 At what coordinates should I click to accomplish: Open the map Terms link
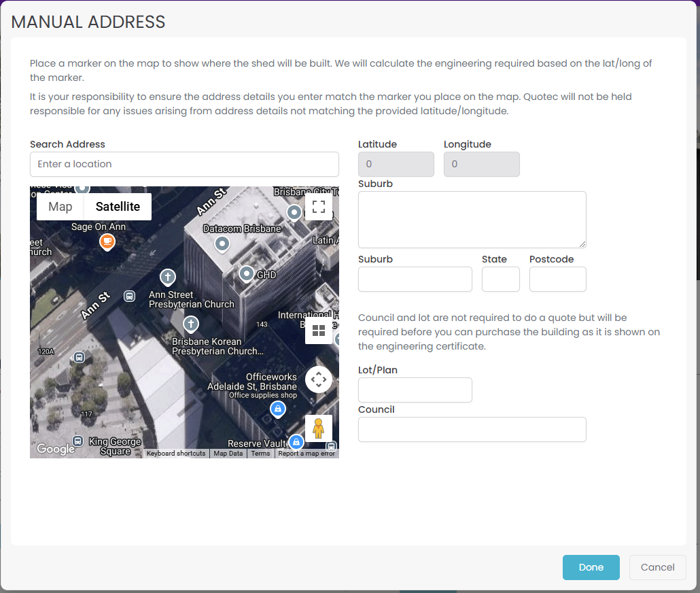(x=260, y=454)
